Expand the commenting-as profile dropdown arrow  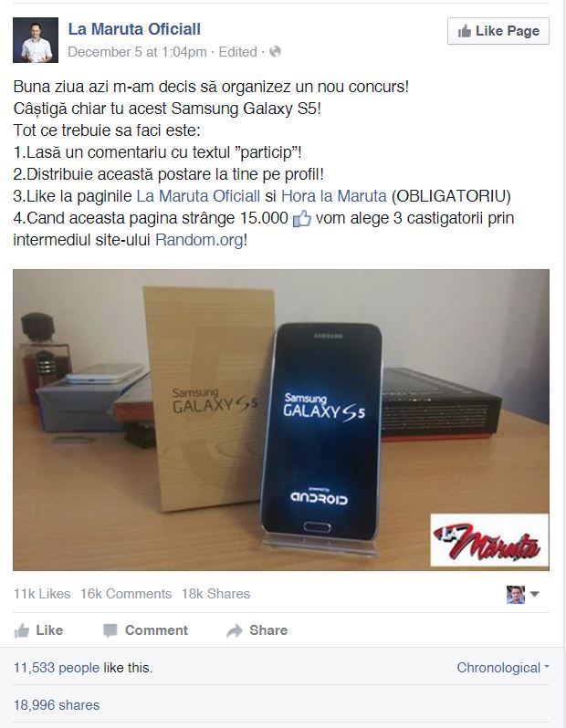534,594
